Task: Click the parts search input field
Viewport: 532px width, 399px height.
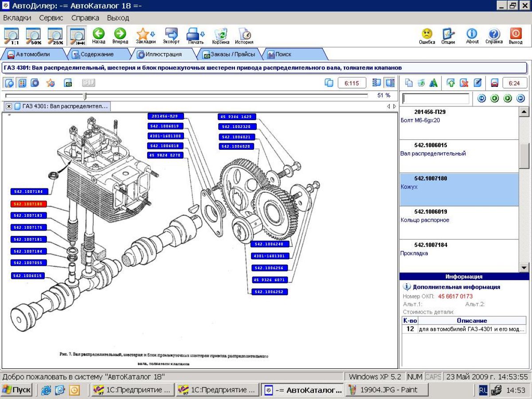Action: coord(435,98)
